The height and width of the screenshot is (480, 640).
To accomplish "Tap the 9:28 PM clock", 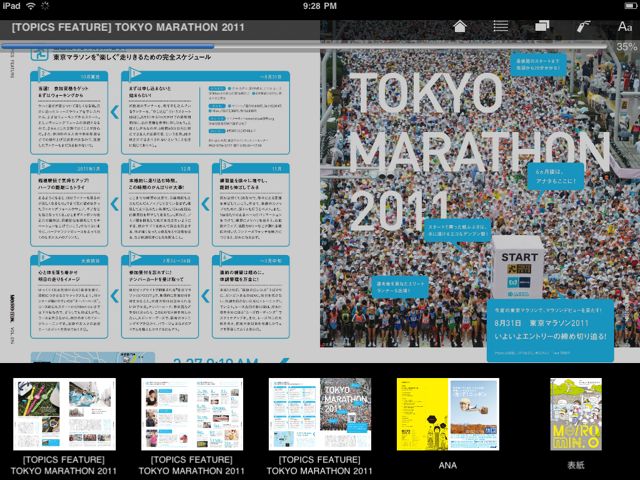I will coord(320,6).
